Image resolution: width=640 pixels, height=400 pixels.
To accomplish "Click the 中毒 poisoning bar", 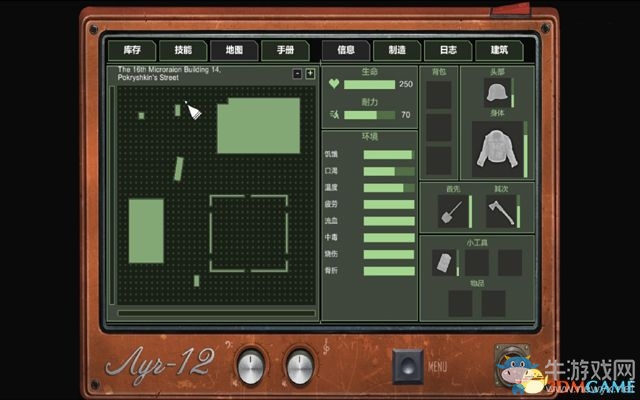I will [389, 238].
